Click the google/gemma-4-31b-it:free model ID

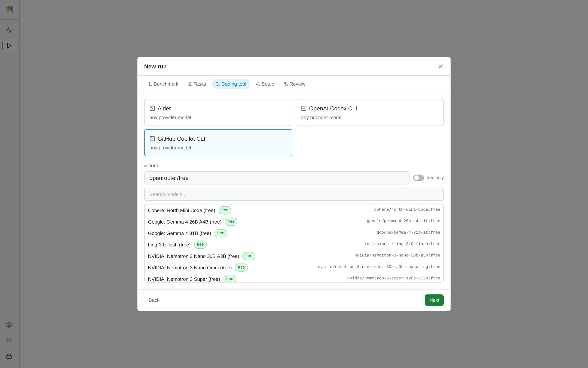coord(408,233)
